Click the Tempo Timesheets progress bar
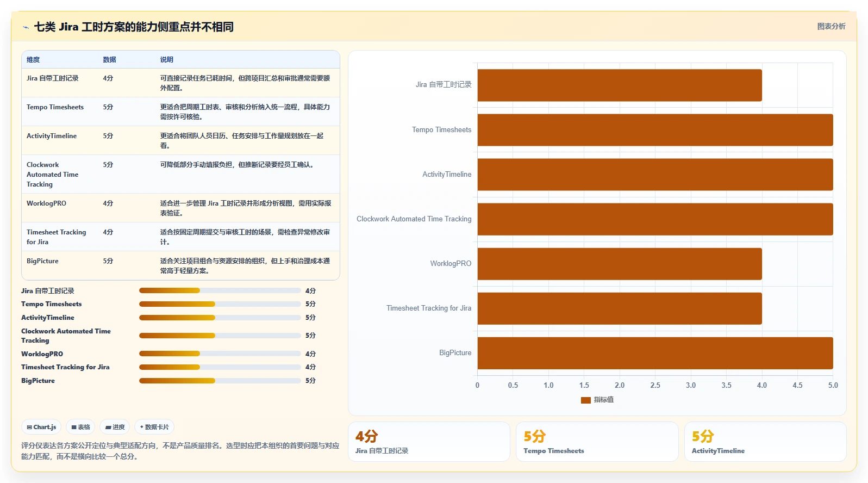Viewport: 868px width, 483px height. [x=220, y=304]
